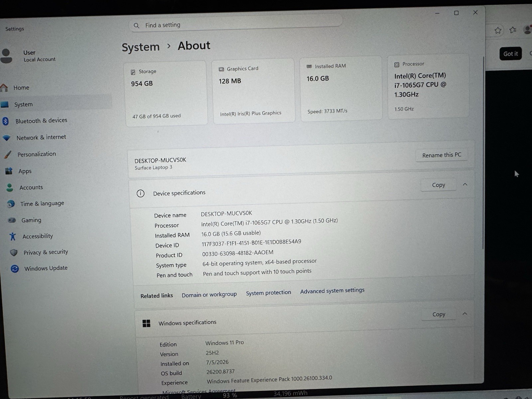Open the Accounts settings page

coord(31,188)
